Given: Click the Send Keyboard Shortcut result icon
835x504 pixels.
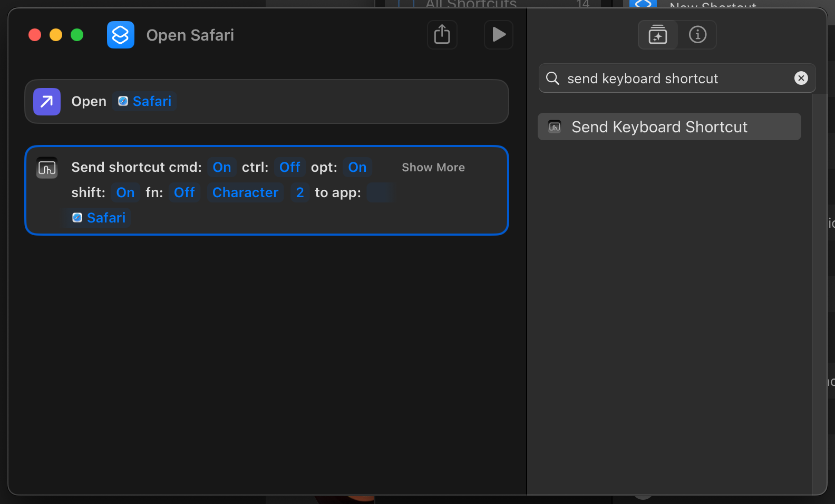Looking at the screenshot, I should [555, 127].
